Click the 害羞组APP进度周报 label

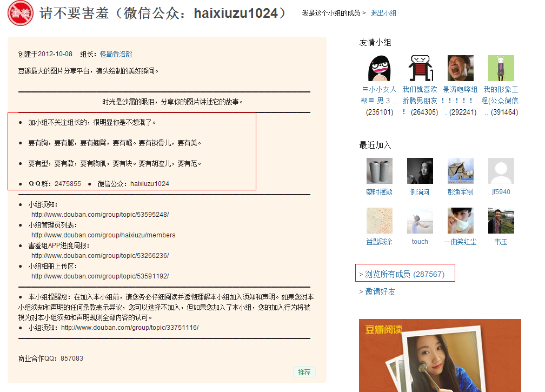click(59, 245)
